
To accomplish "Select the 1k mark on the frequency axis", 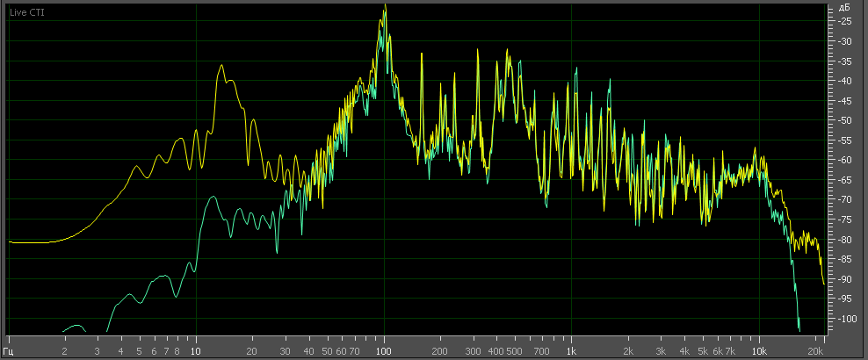I will [571, 349].
